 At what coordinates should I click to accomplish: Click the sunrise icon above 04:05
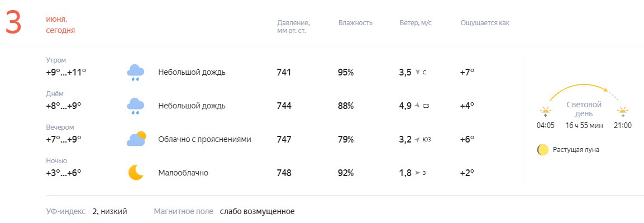pos(546,112)
